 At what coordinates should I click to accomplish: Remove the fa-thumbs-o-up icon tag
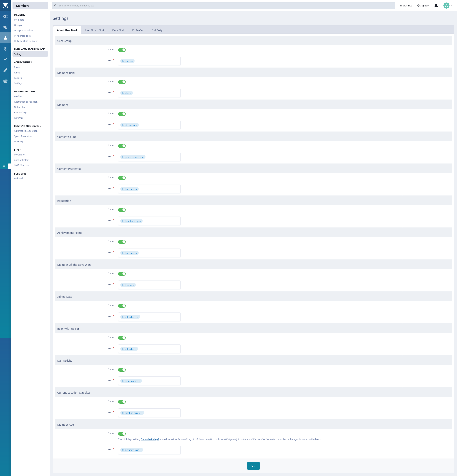[140, 221]
